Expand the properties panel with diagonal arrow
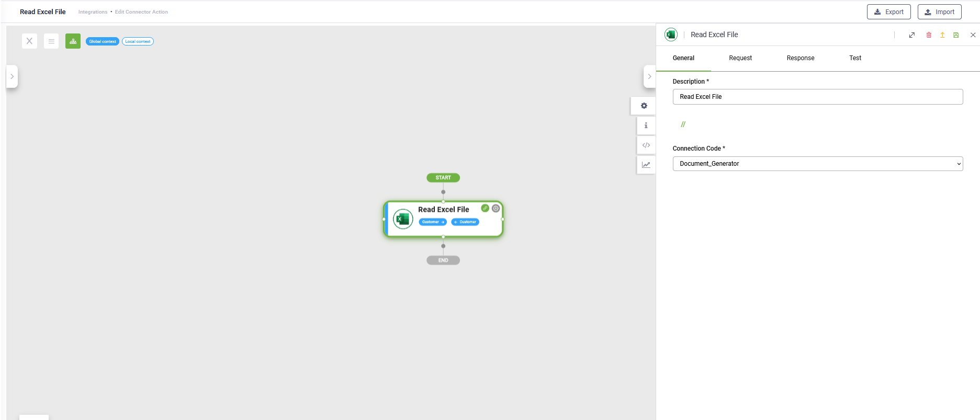 [x=912, y=35]
